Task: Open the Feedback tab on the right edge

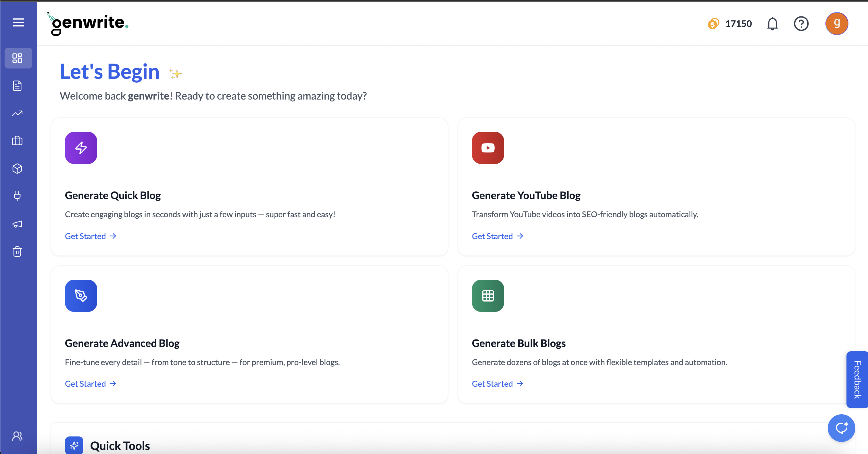Action: pyautogui.click(x=858, y=379)
